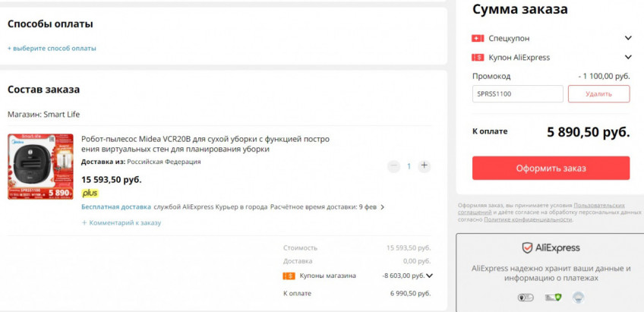Remove promo code with Удалить button
Viewport: 644px width, 312px height.
pos(598,93)
